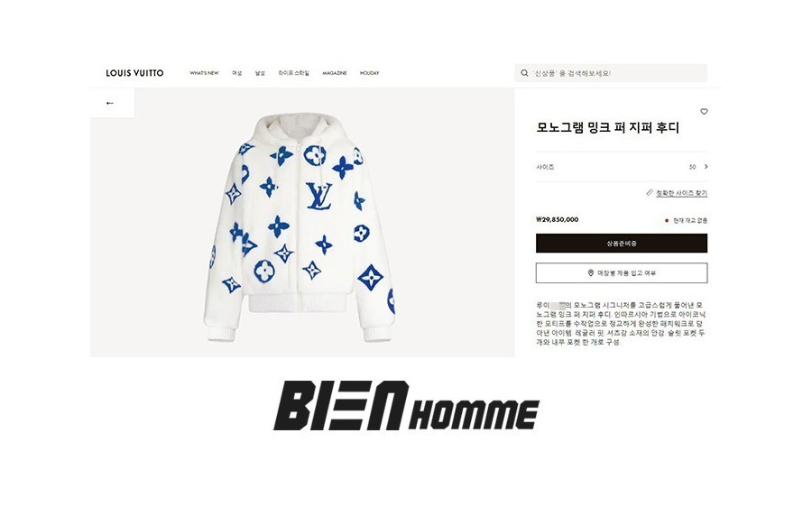Click the black 상품준비중 button

coord(622,244)
